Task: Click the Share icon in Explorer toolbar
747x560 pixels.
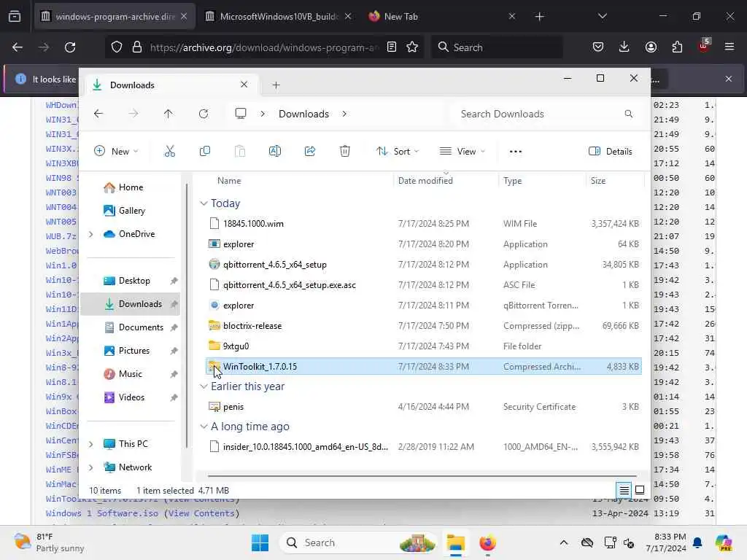Action: (309, 152)
